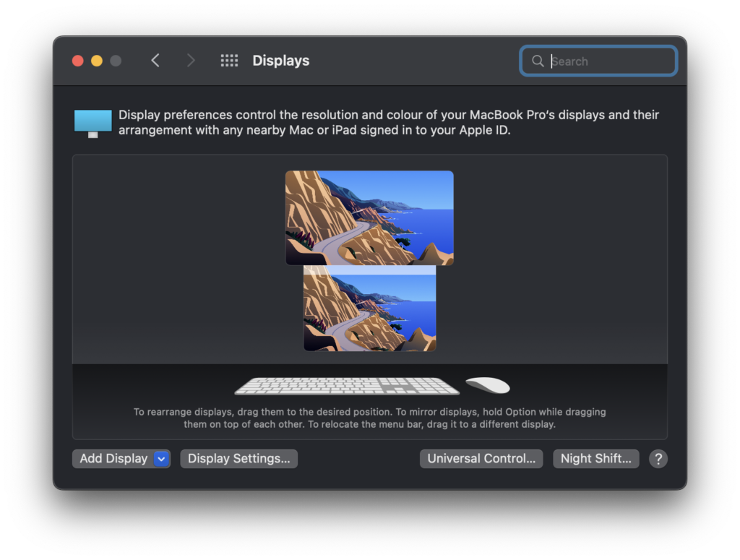The width and height of the screenshot is (740, 560).
Task: Focus the Search field
Action: pos(598,61)
